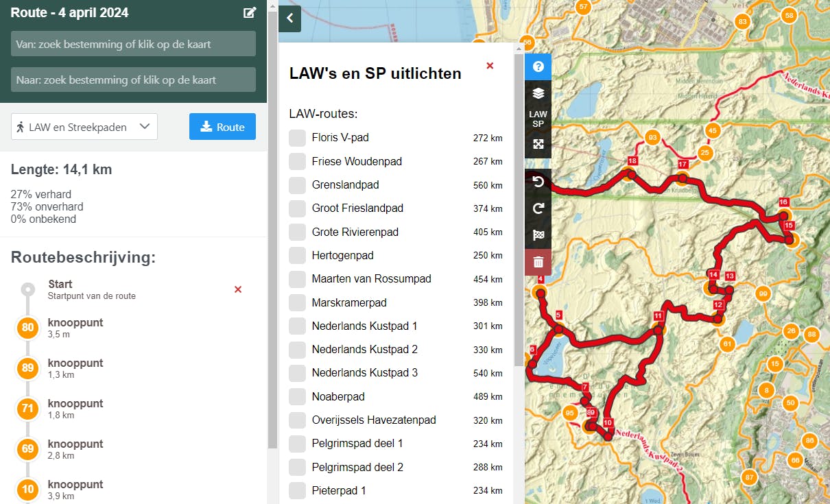The width and height of the screenshot is (830, 504).
Task: Click the LAW SP highlight tool
Action: 538,118
